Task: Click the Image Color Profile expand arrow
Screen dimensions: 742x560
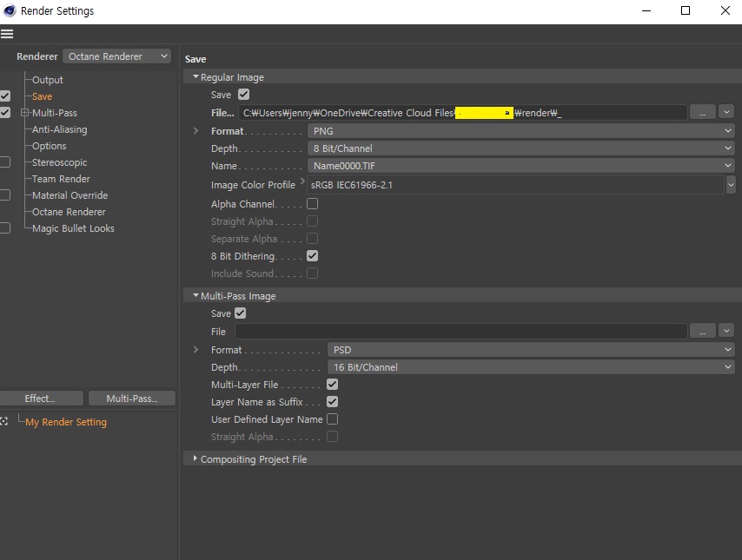Action: point(302,181)
